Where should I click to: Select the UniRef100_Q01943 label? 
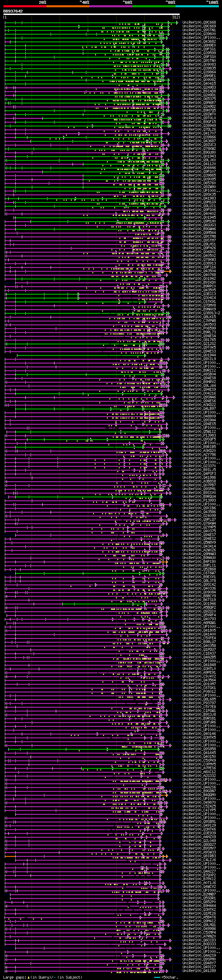(199, 156)
